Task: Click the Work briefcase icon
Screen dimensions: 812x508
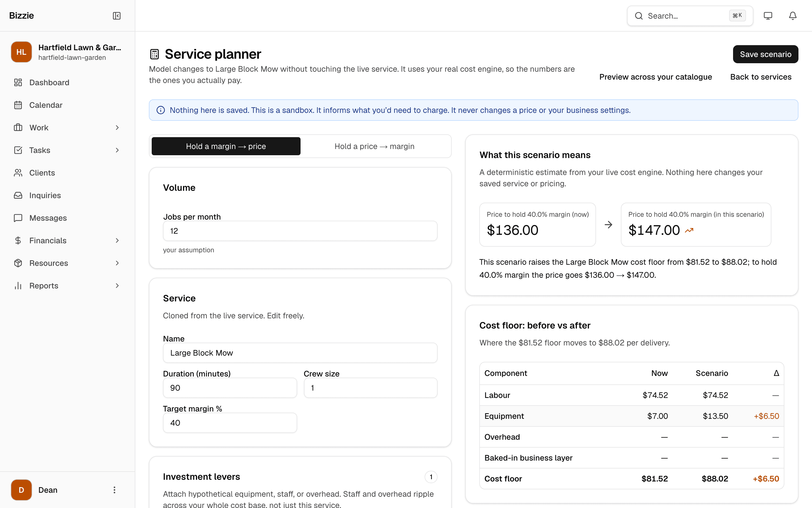Action: 18,128
